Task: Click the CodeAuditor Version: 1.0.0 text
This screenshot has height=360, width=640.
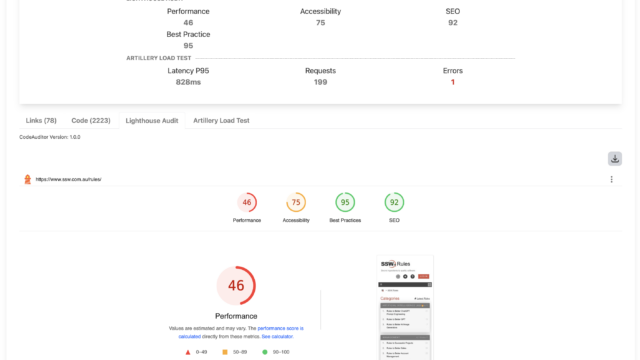Action: pos(50,137)
